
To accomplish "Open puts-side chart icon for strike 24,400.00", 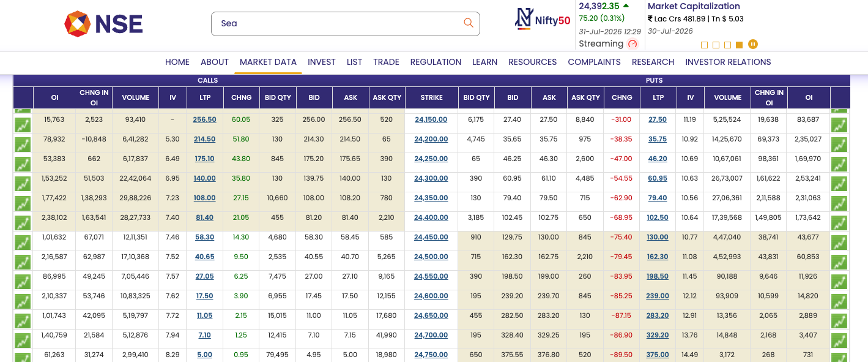I will [839, 223].
